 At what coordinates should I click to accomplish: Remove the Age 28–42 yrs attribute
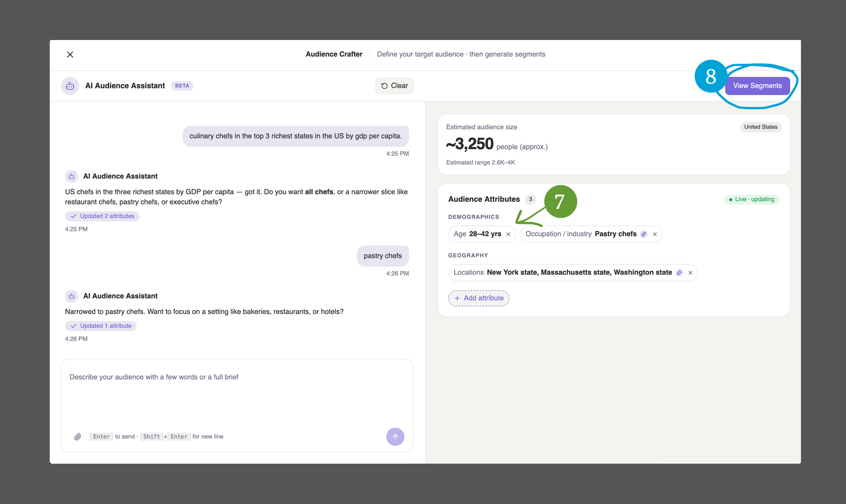click(508, 234)
